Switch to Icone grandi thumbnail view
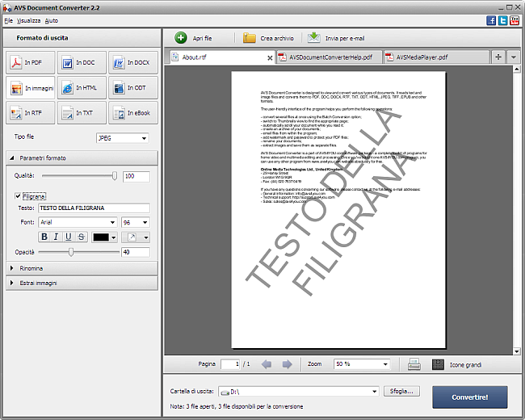This screenshot has width=525, height=420. coord(457,364)
